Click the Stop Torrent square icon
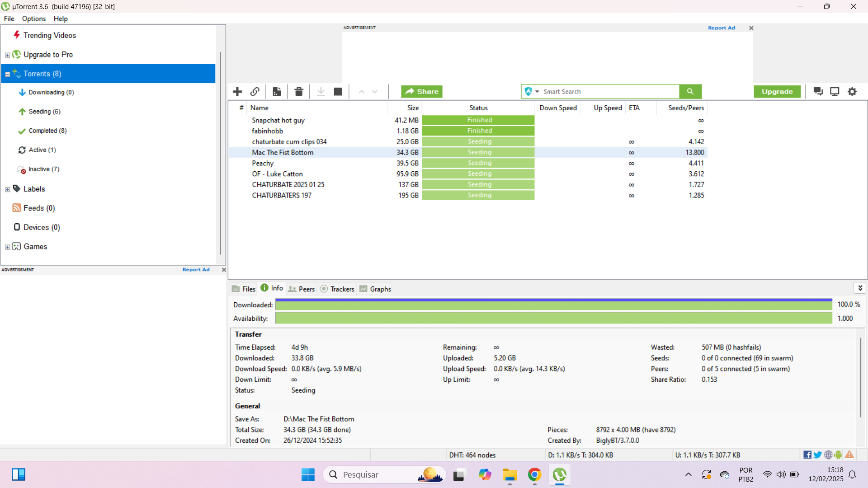 pyautogui.click(x=338, y=92)
